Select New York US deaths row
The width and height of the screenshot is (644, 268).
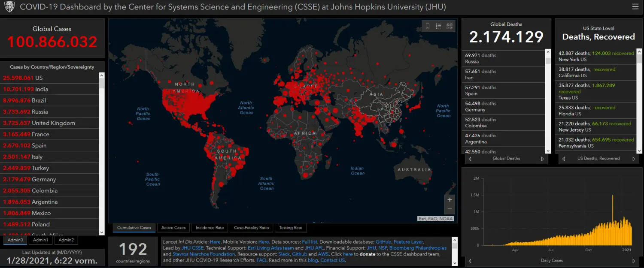coord(596,57)
